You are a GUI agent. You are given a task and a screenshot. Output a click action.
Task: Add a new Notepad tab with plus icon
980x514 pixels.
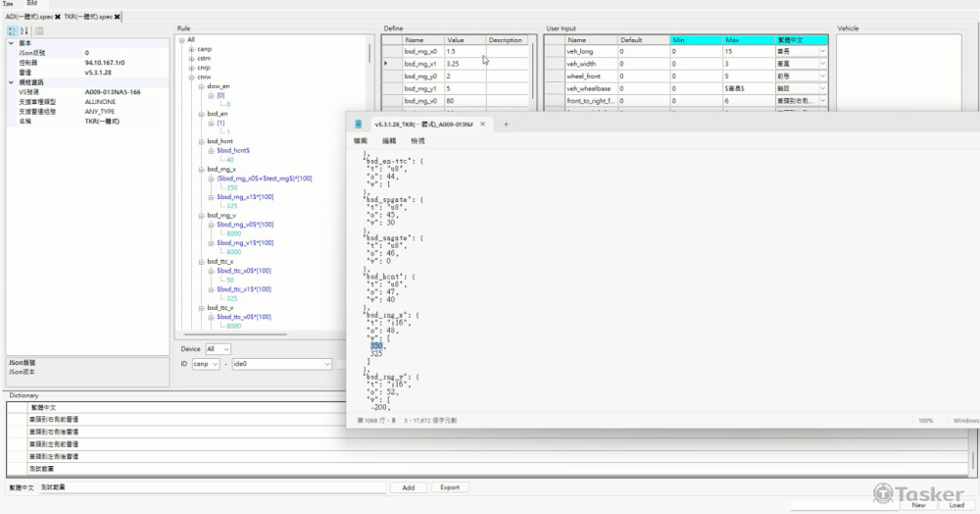(x=506, y=125)
